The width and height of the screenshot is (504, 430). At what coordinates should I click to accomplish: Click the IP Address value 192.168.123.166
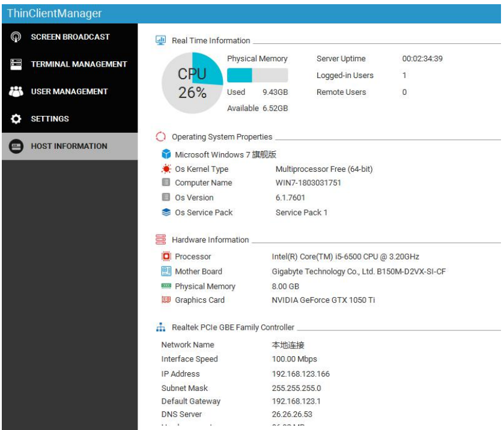tap(300, 374)
